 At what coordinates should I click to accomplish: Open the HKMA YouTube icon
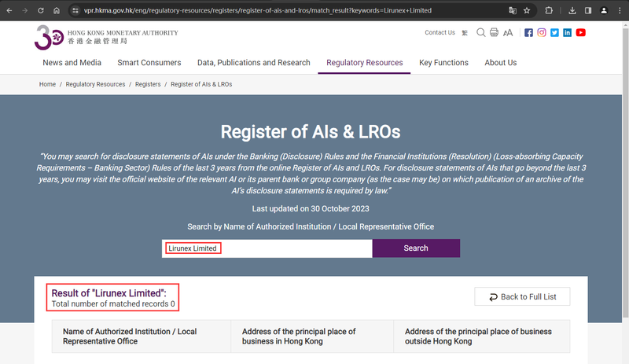click(580, 32)
